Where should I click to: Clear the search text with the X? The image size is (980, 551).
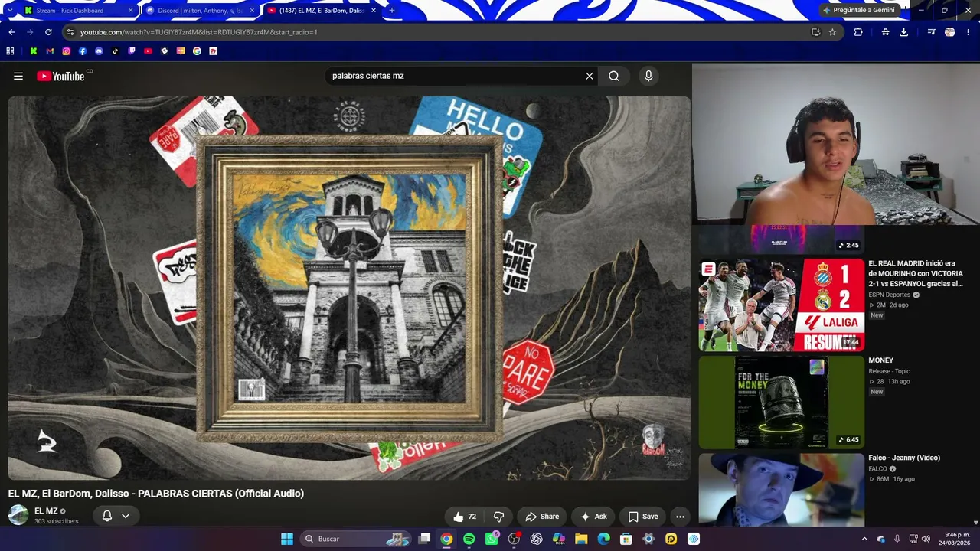[590, 76]
